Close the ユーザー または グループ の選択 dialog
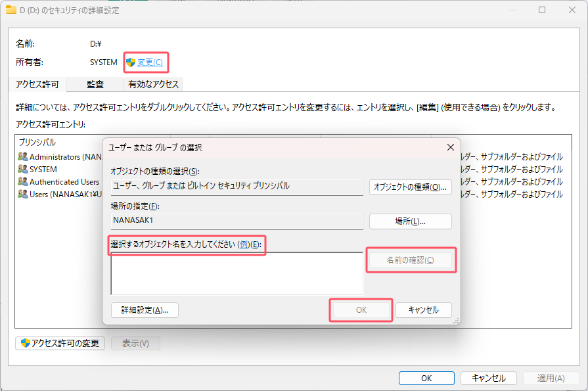The image size is (588, 391). point(450,147)
